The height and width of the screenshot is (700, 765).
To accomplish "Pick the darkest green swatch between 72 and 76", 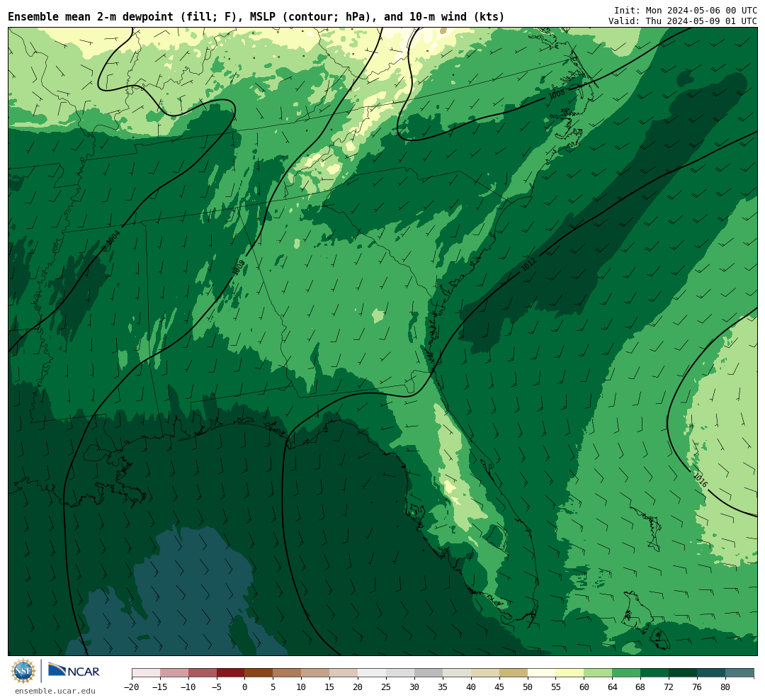I will [684, 673].
